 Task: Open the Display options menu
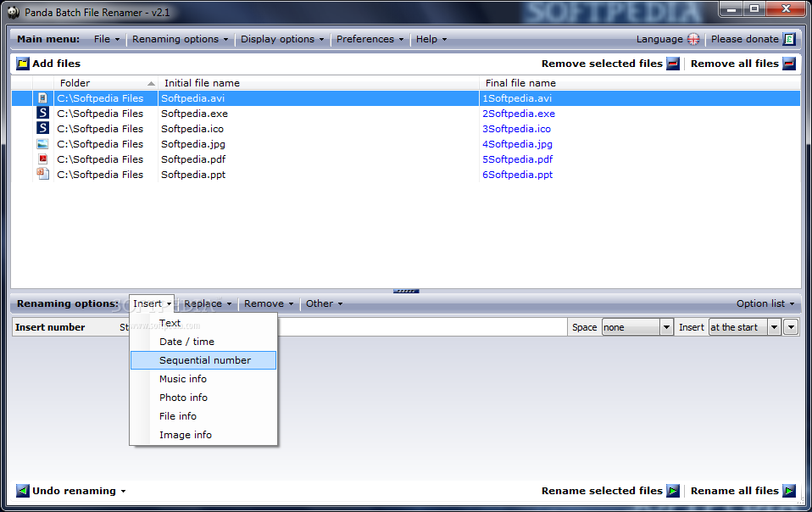pyautogui.click(x=282, y=39)
